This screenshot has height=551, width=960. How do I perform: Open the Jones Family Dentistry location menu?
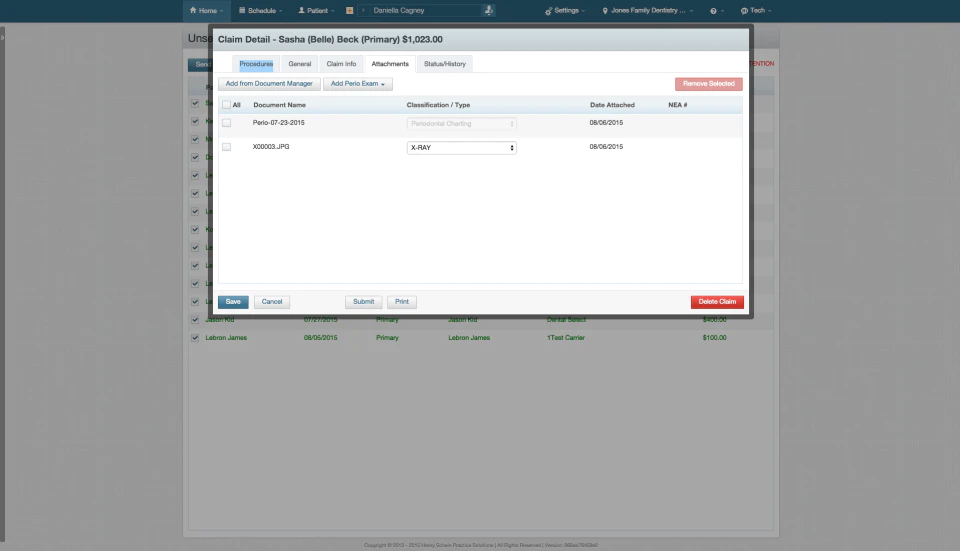point(648,10)
